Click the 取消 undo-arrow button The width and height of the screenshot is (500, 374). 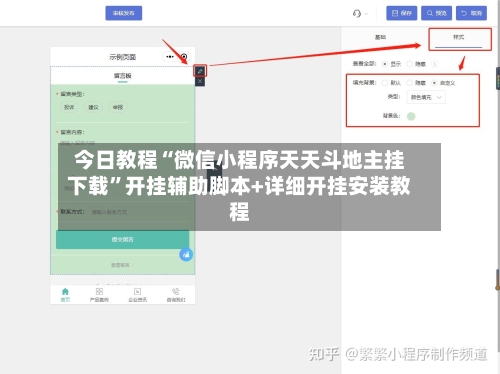point(471,13)
